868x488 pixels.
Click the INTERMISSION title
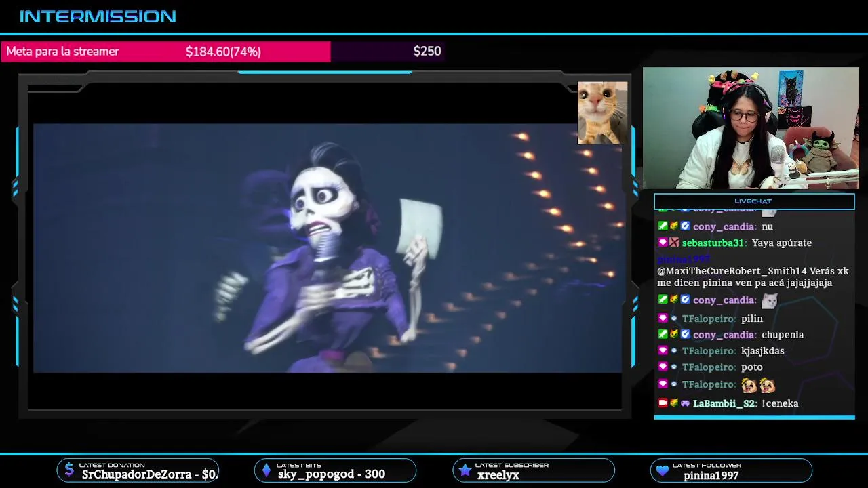point(98,16)
